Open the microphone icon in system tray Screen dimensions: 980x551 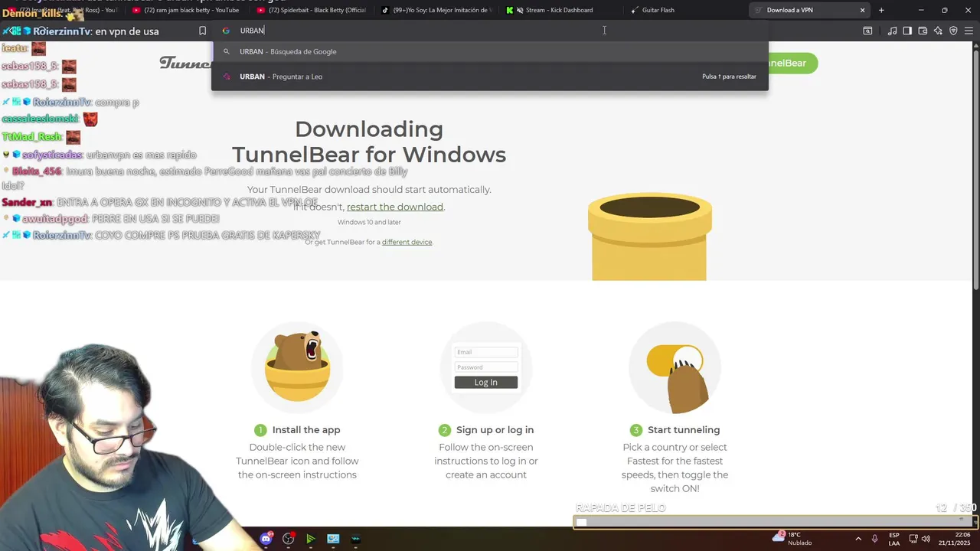pyautogui.click(x=874, y=539)
